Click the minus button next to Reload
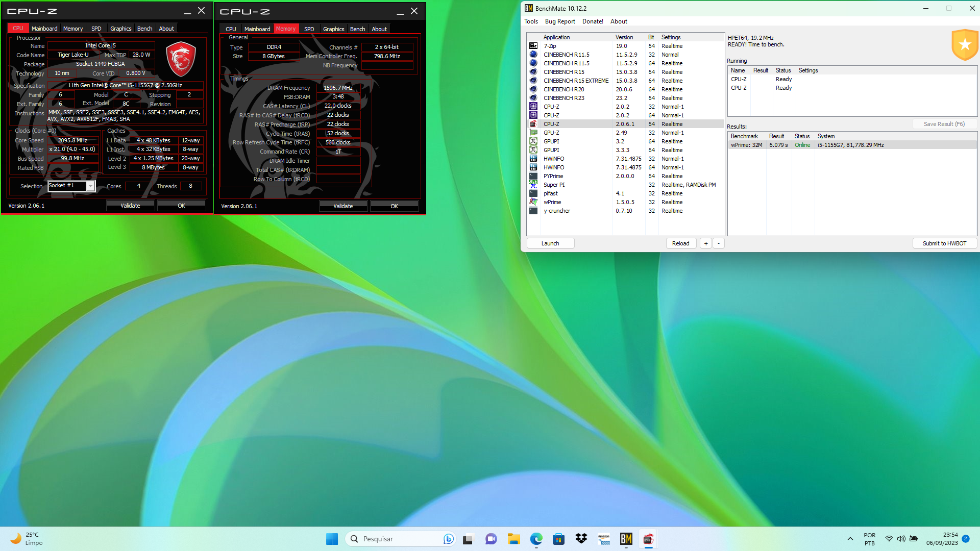Image resolution: width=980 pixels, height=551 pixels. coord(719,243)
